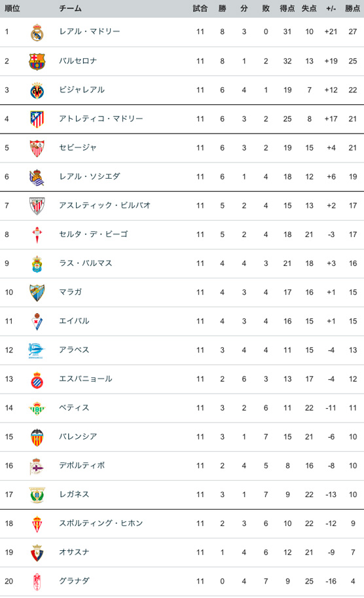
Task: Open the エスパニョール team link
Action: point(86,379)
